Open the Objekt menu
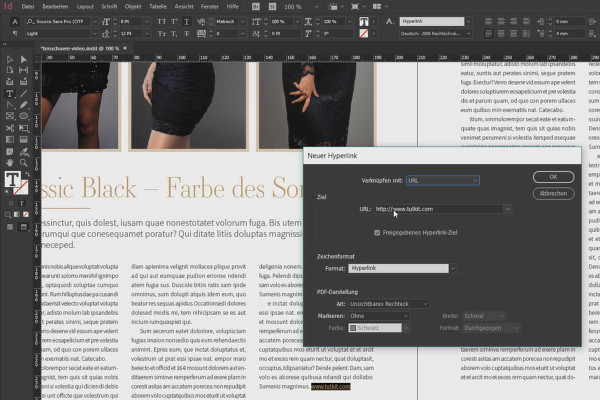 pyautogui.click(x=133, y=7)
